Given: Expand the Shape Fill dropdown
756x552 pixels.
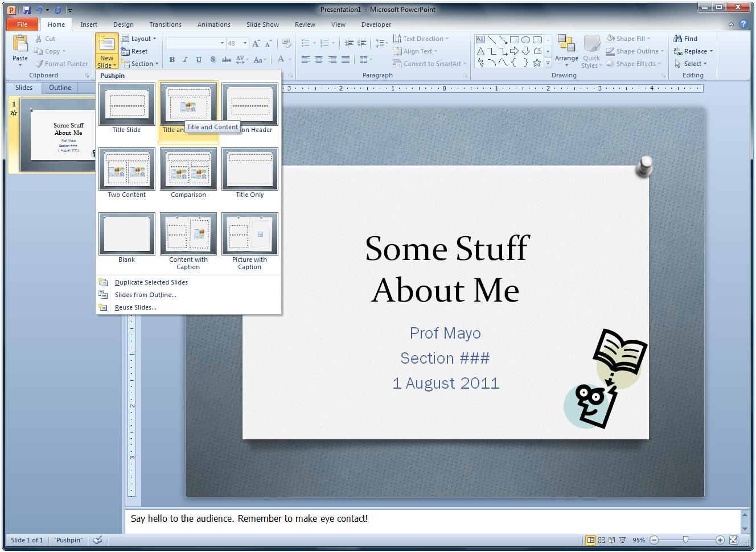Looking at the screenshot, I should (x=647, y=38).
